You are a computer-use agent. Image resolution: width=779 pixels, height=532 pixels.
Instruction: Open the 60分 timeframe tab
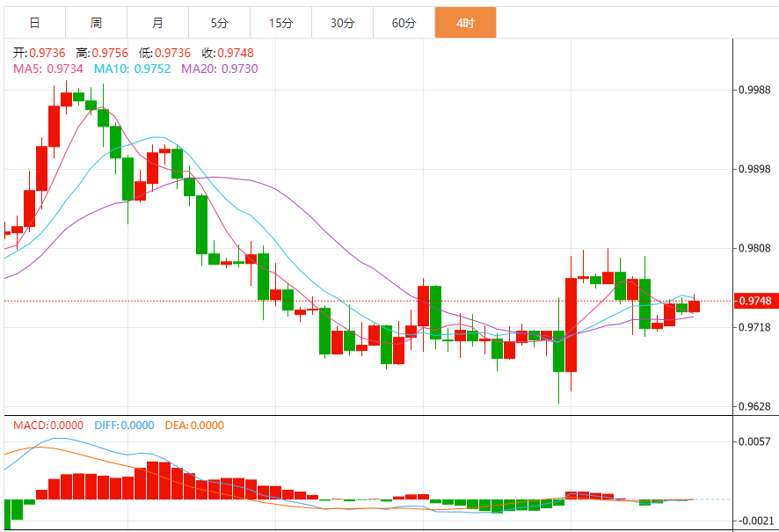pyautogui.click(x=404, y=23)
